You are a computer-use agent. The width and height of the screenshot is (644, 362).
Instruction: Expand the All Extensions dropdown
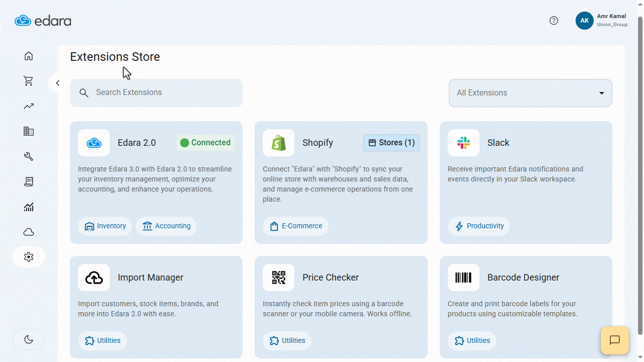(x=530, y=93)
